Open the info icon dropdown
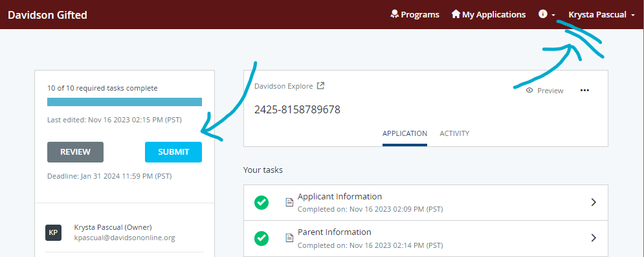 point(547,14)
